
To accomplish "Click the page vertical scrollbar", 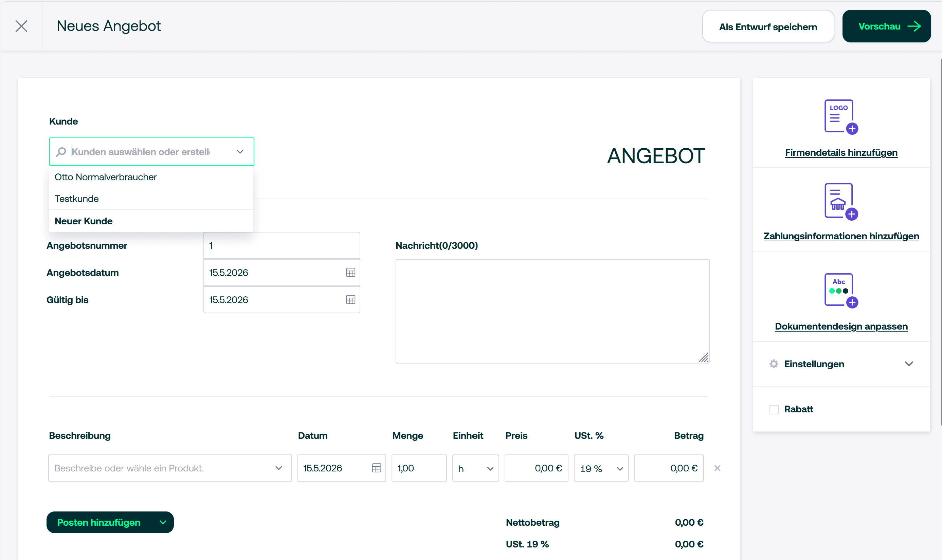I will [x=941, y=242].
